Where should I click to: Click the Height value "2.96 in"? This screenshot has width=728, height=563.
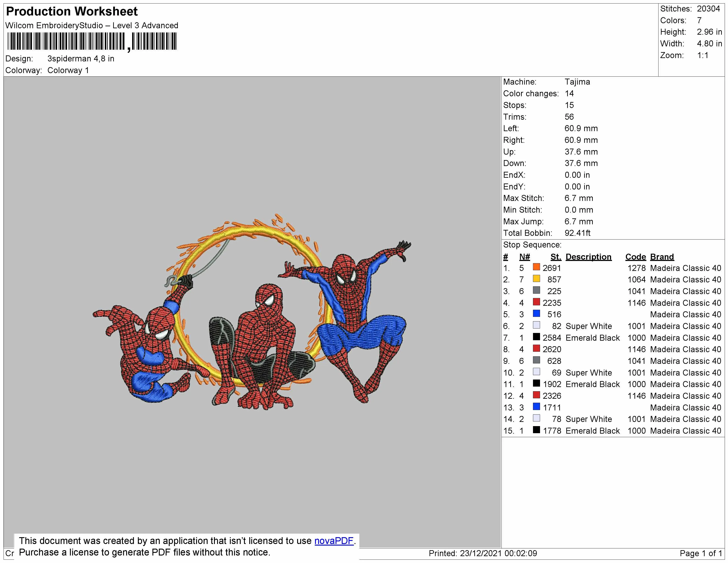tap(709, 32)
